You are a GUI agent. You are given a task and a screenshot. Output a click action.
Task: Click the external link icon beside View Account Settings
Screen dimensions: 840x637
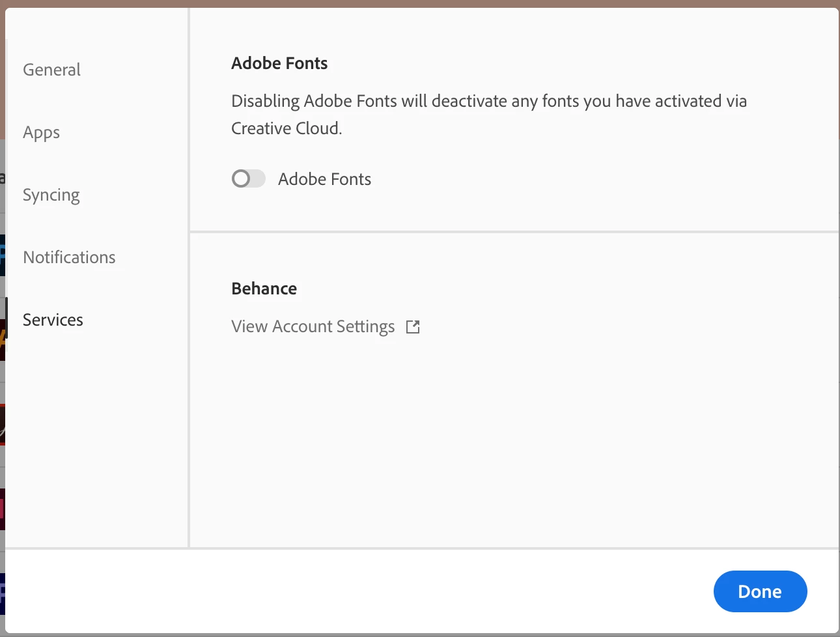(413, 327)
